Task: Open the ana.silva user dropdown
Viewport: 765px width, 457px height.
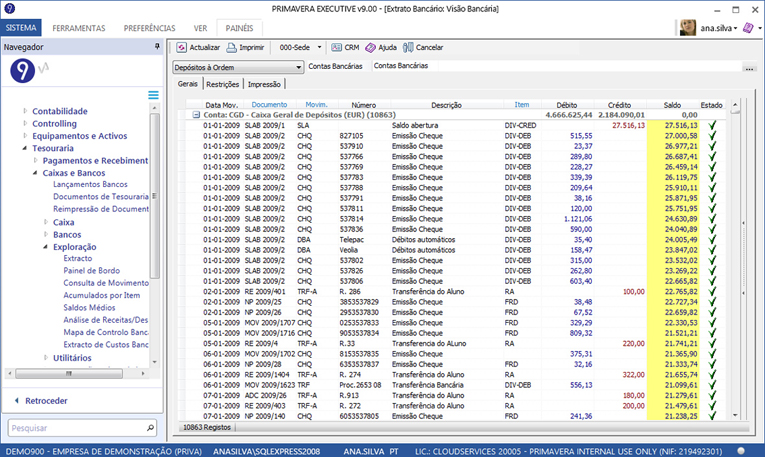Action: tap(735, 28)
